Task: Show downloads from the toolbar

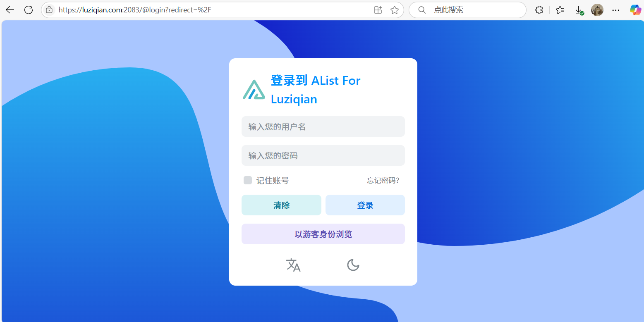Action: tap(579, 10)
